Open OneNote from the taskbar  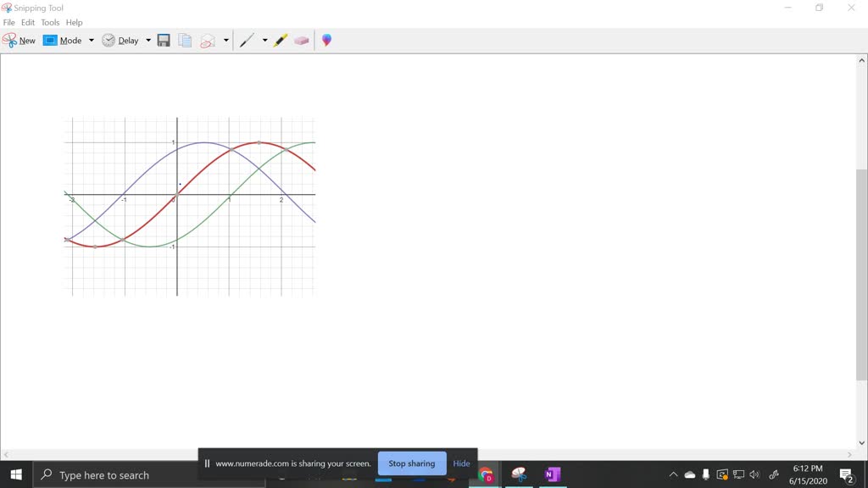pyautogui.click(x=553, y=474)
